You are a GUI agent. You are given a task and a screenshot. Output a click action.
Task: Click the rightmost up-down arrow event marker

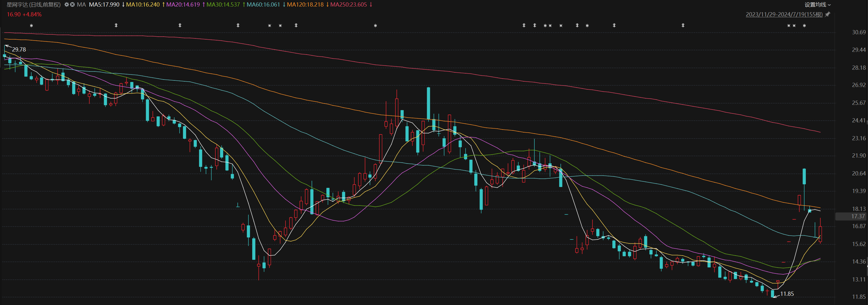pos(683,26)
